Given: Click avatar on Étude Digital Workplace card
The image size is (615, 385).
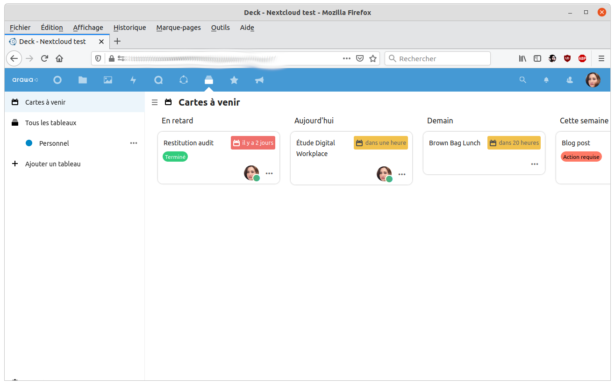Looking at the screenshot, I should pos(384,174).
